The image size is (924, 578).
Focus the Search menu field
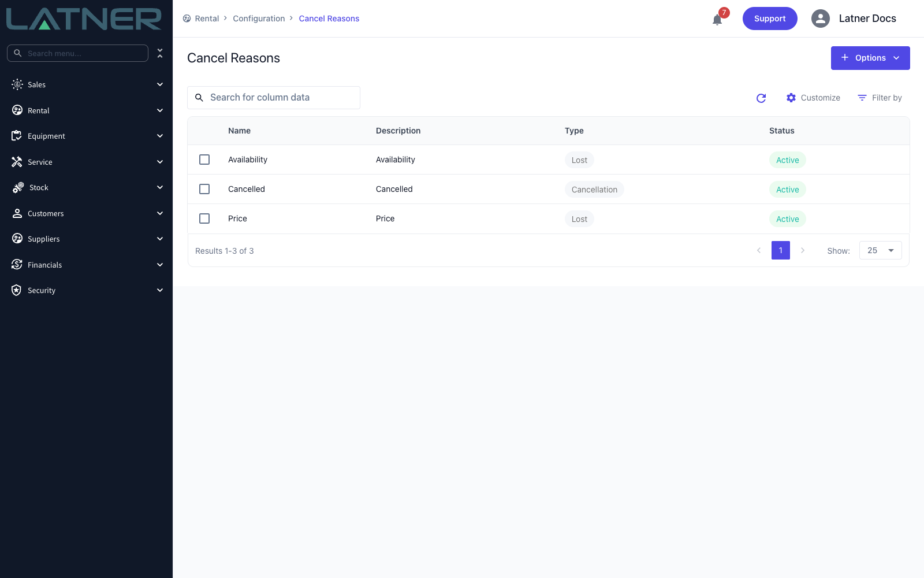pos(77,53)
